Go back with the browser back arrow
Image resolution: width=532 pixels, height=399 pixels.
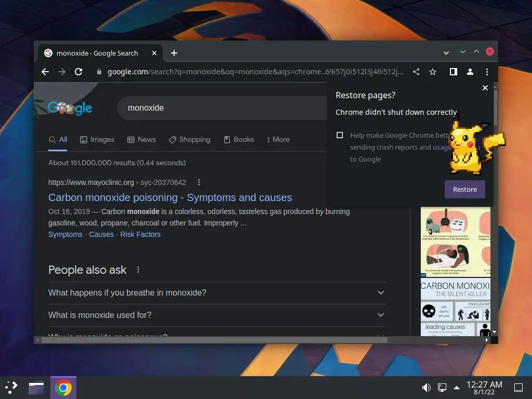tap(45, 72)
